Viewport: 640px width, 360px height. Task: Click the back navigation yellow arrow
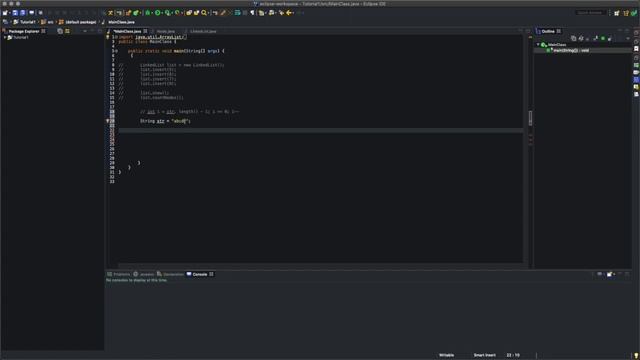click(x=289, y=13)
